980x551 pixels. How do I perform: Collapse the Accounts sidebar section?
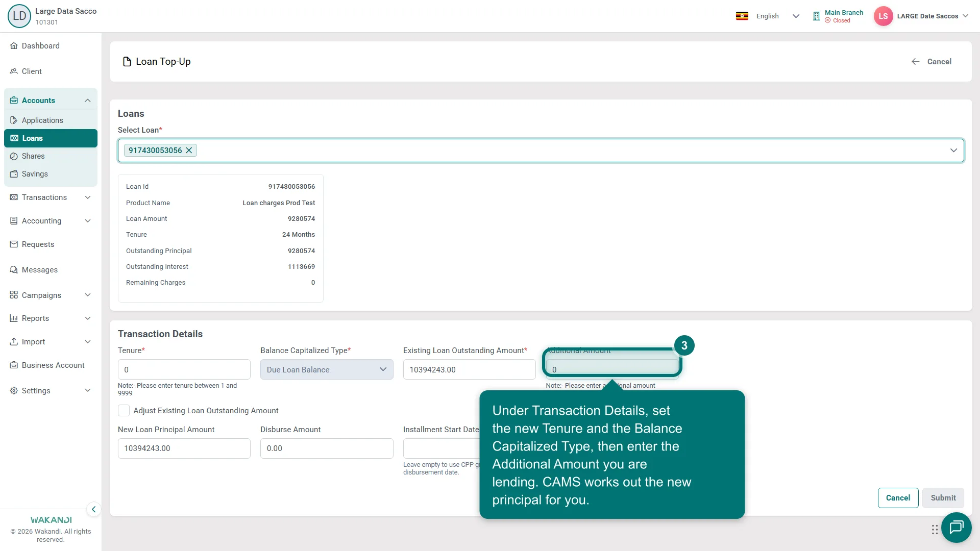[x=88, y=101]
